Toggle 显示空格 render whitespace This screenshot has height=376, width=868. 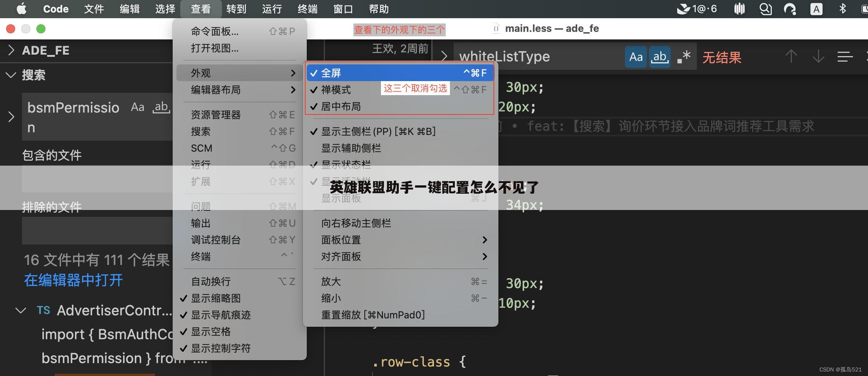(240, 331)
